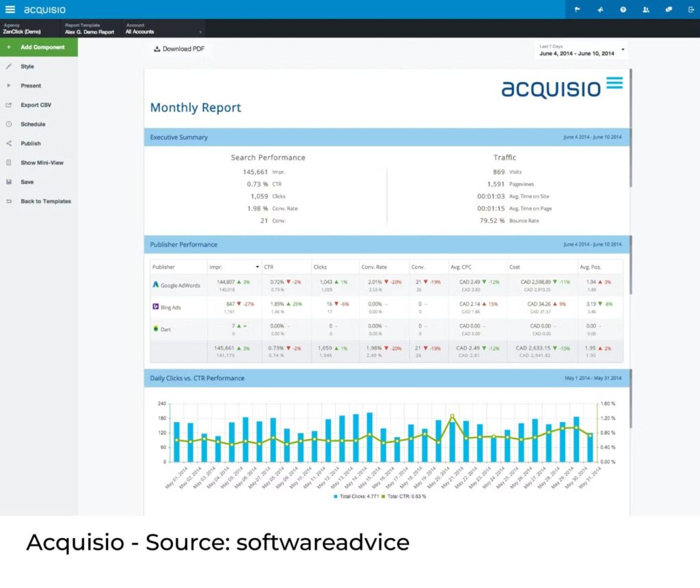Screen dimensions: 700x588
Task: Click the Impr. column sort arrow
Action: (x=257, y=267)
